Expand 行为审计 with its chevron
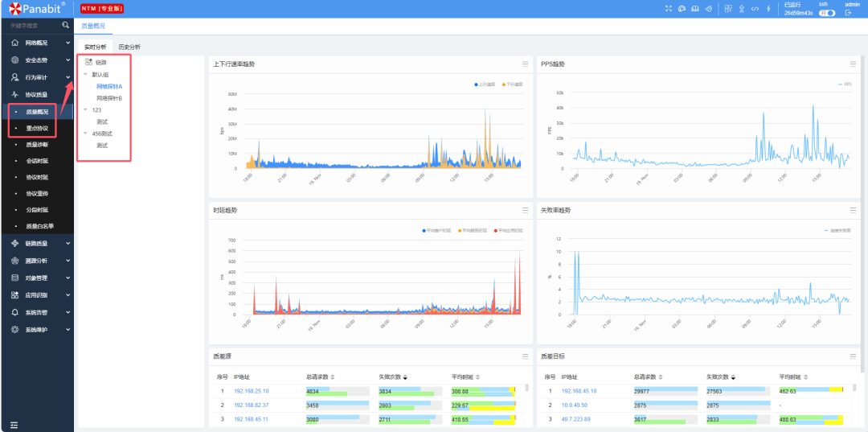Image resolution: width=868 pixels, height=432 pixels. point(68,77)
